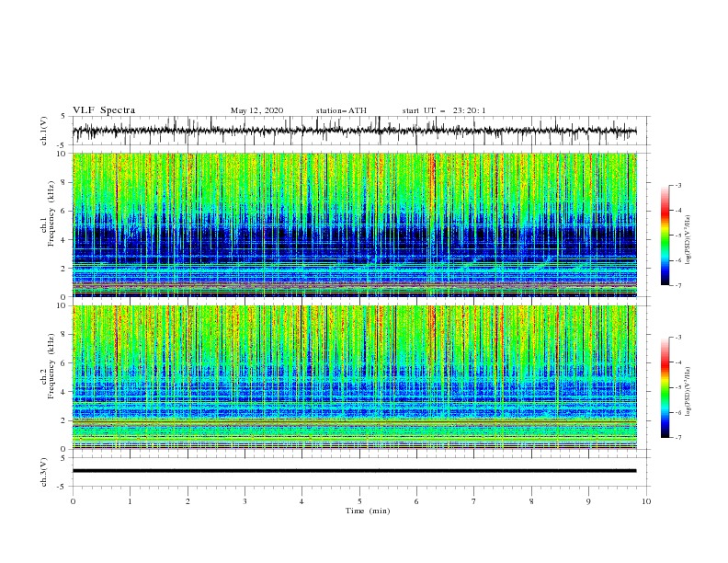728x563 pixels.
Task: Click the "2" tick on the time axis
Action: (x=188, y=501)
